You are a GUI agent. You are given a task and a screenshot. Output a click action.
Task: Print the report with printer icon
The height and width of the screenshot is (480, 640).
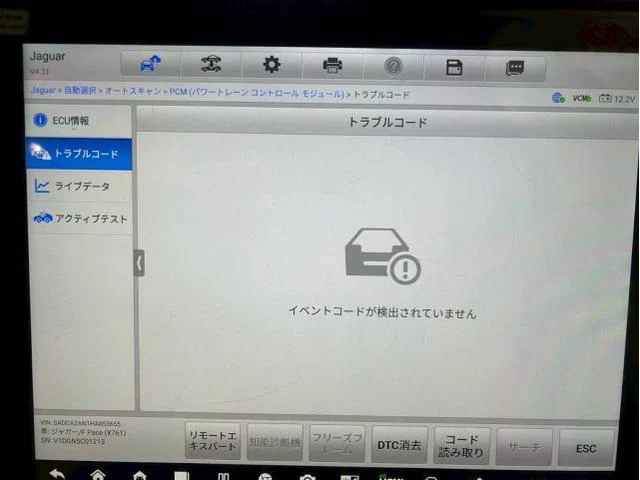coord(332,66)
